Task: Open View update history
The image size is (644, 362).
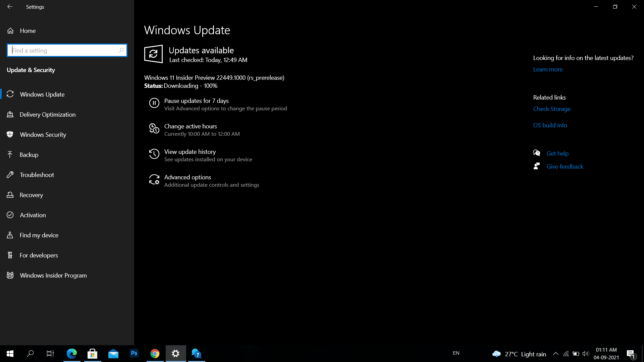Action: coord(190,152)
